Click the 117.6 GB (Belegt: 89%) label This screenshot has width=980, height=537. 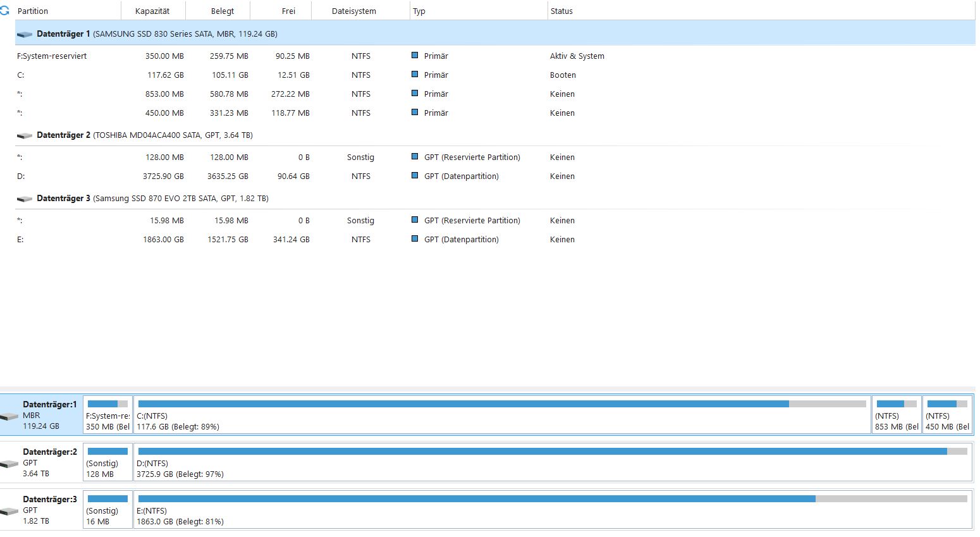tap(178, 427)
